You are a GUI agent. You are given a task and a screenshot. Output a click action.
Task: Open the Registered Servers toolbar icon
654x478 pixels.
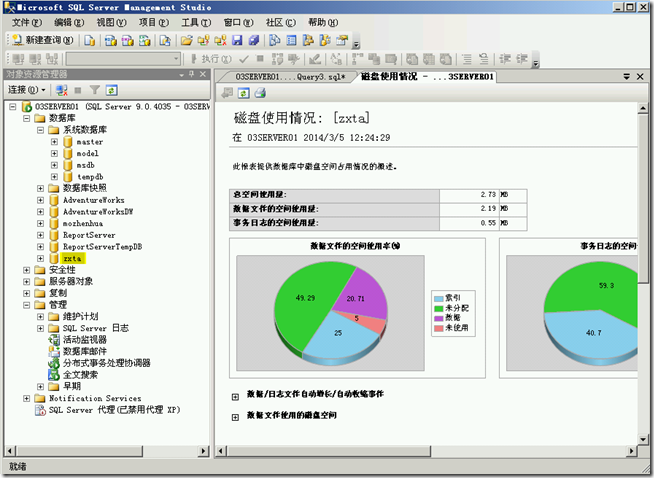point(275,40)
